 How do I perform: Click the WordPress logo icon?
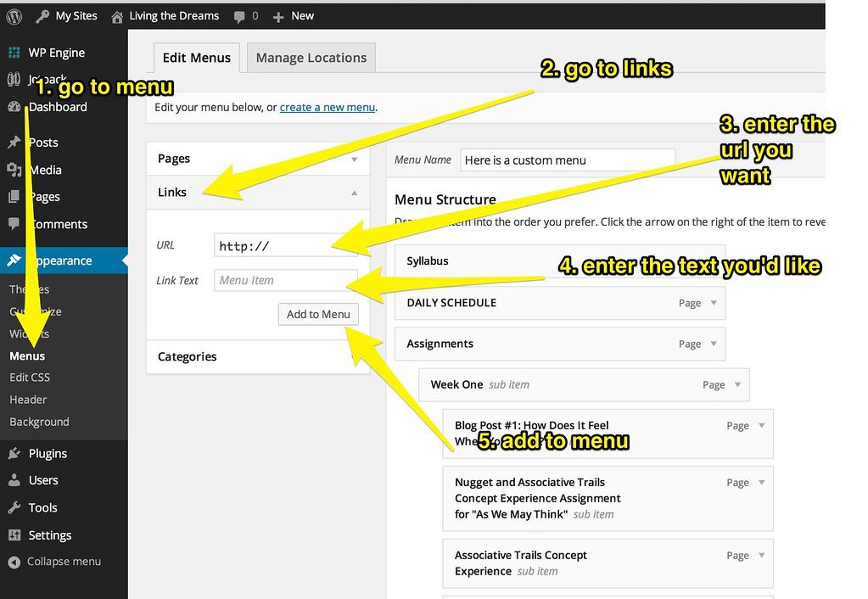[x=14, y=17]
